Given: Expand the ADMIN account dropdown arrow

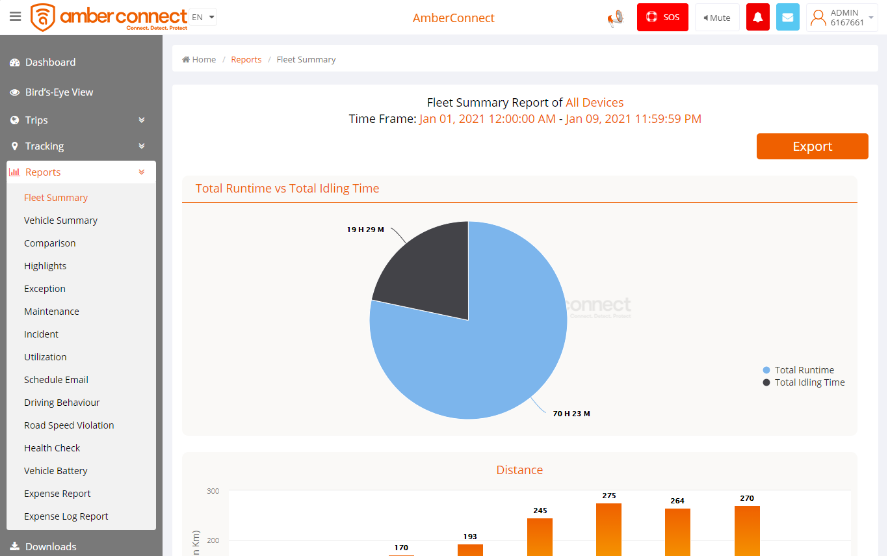Looking at the screenshot, I should pyautogui.click(x=871, y=18).
